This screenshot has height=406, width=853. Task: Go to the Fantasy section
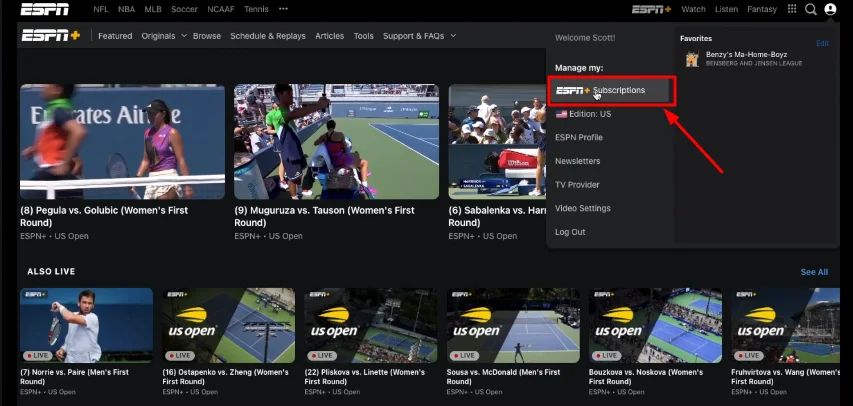click(x=762, y=9)
